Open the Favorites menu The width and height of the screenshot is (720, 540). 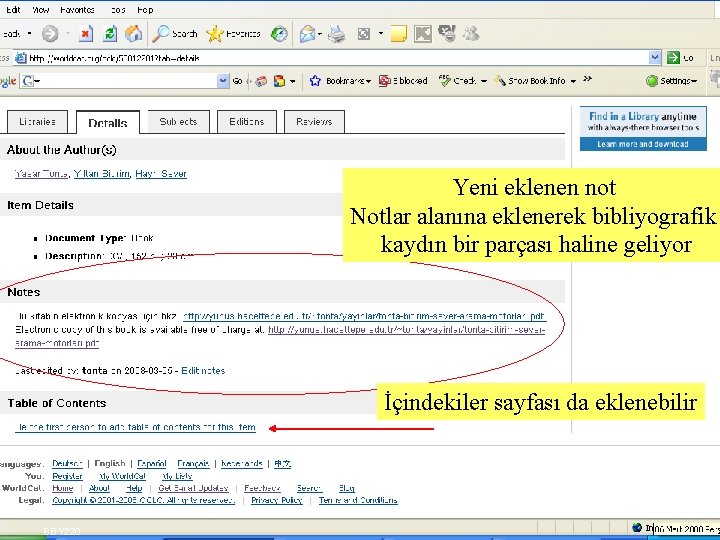[x=77, y=10]
